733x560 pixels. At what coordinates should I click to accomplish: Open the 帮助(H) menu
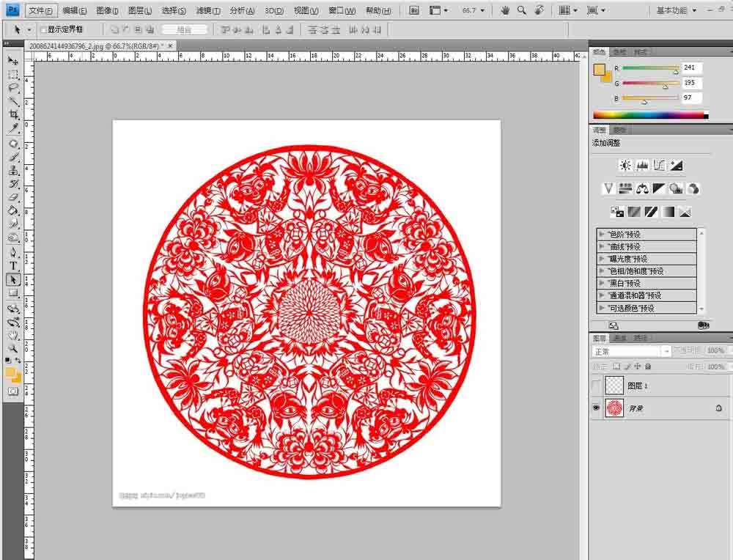[378, 10]
